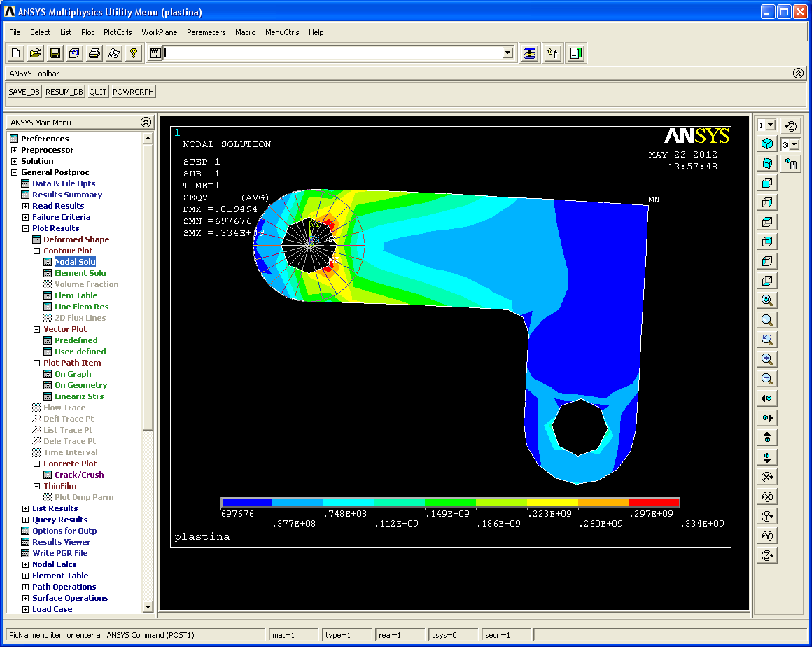This screenshot has height=647, width=812.
Task: Click the yellow question mark Help icon
Action: (x=134, y=53)
